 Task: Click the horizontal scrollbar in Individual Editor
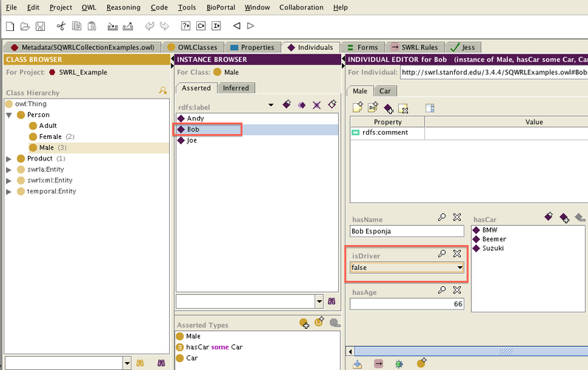point(471,351)
